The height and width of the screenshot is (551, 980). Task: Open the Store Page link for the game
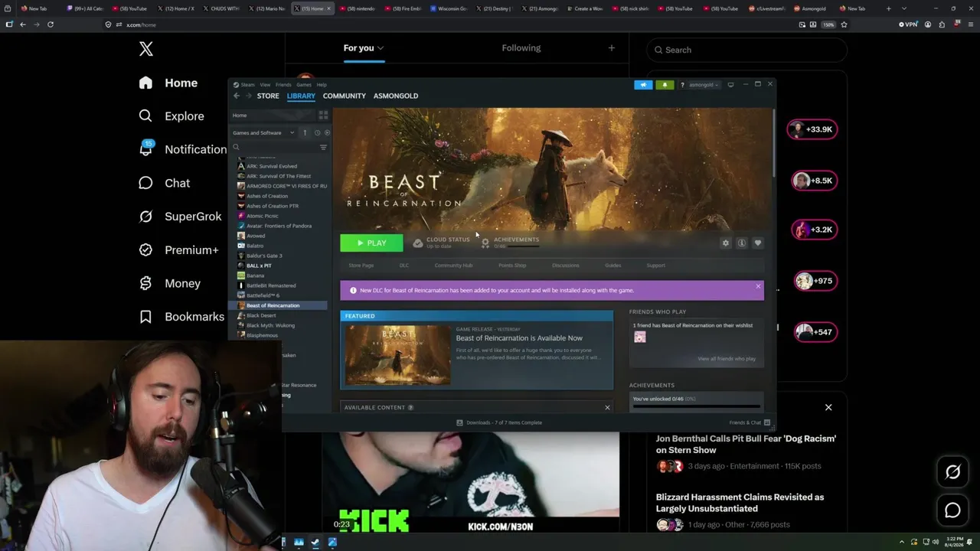click(361, 266)
